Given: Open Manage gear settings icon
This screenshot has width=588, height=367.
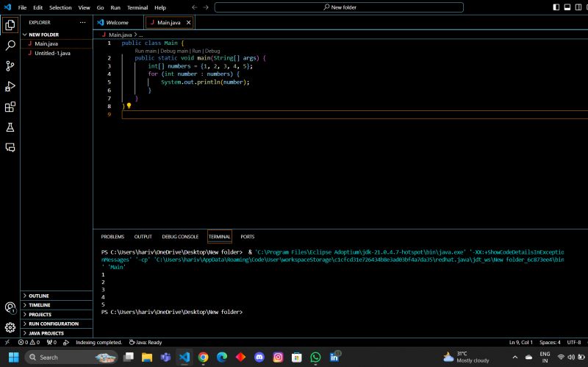Looking at the screenshot, I should point(10,327).
